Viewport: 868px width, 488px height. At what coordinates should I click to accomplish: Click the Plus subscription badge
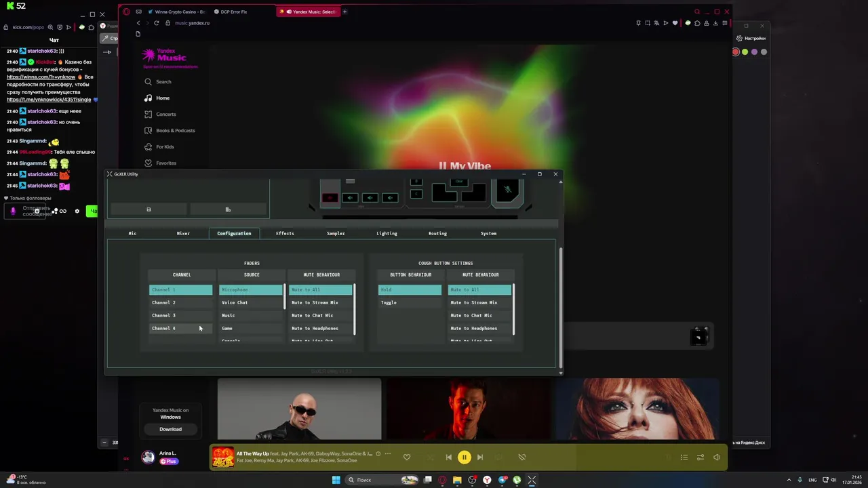(x=169, y=462)
